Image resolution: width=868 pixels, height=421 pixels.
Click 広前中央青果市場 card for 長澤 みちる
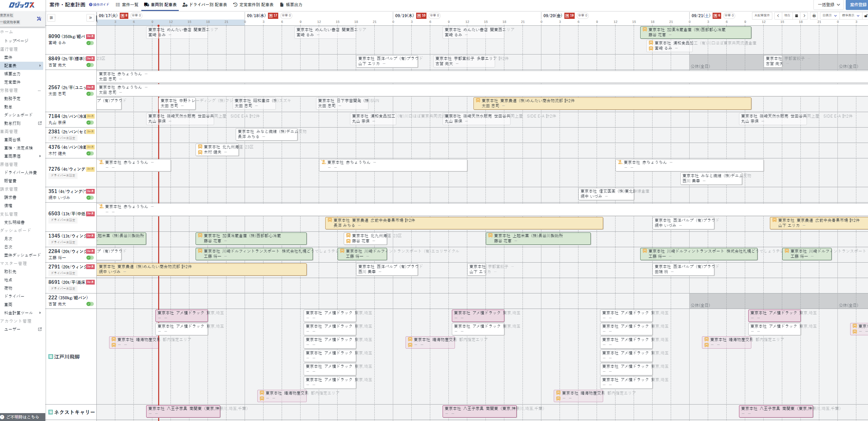pyautogui.click(x=464, y=223)
